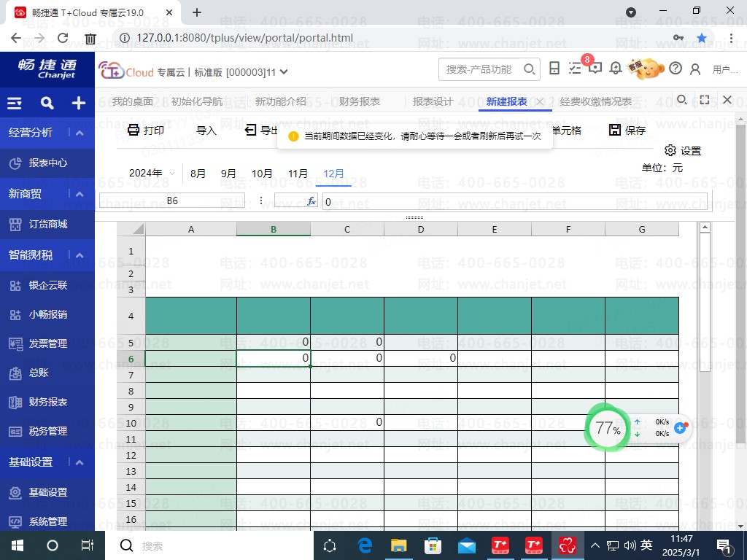Open 发票管理 in the sidebar

pyautogui.click(x=48, y=343)
